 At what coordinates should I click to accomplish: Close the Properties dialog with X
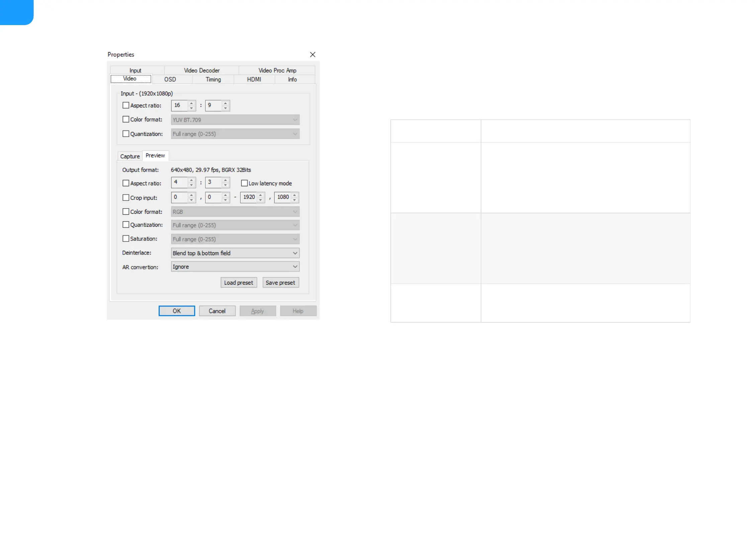(x=312, y=55)
